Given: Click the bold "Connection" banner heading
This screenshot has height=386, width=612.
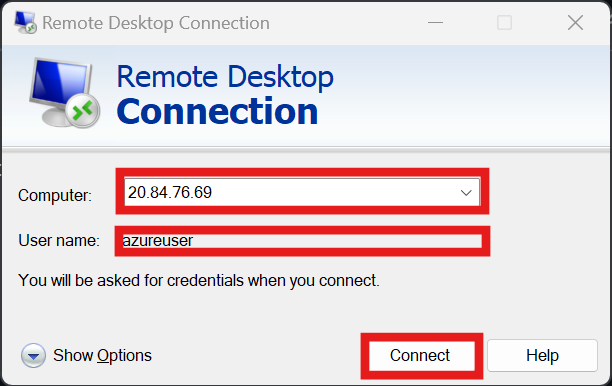Looking at the screenshot, I should pyautogui.click(x=217, y=112).
